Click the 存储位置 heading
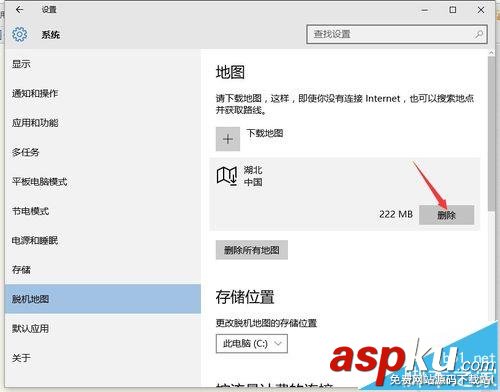This screenshot has height=392, width=500. (x=245, y=297)
